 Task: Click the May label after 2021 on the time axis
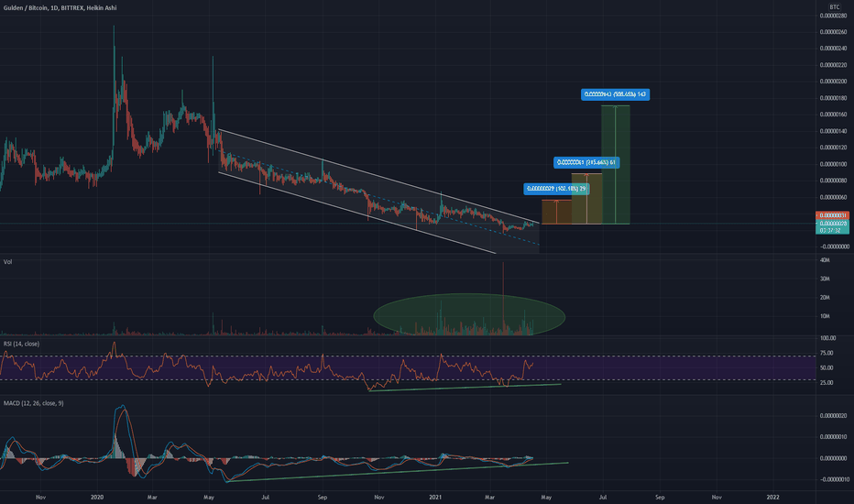click(x=546, y=497)
